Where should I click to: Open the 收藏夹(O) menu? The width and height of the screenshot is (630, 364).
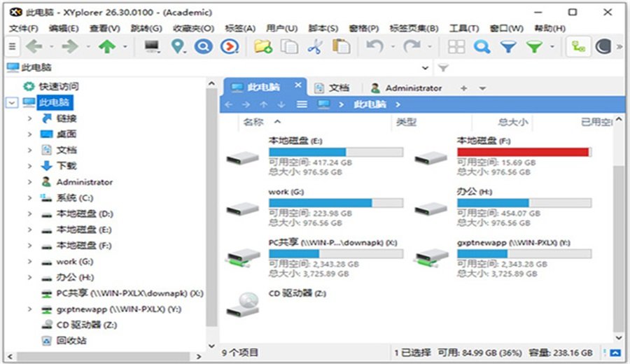click(x=193, y=28)
